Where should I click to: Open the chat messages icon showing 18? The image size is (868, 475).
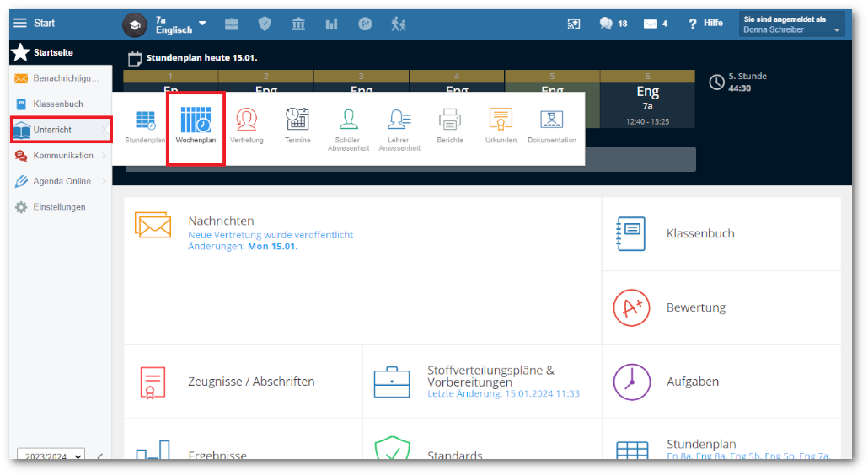[x=613, y=24]
